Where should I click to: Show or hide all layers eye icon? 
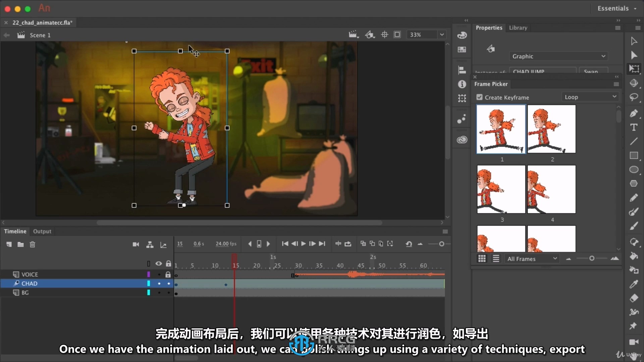coord(159,264)
